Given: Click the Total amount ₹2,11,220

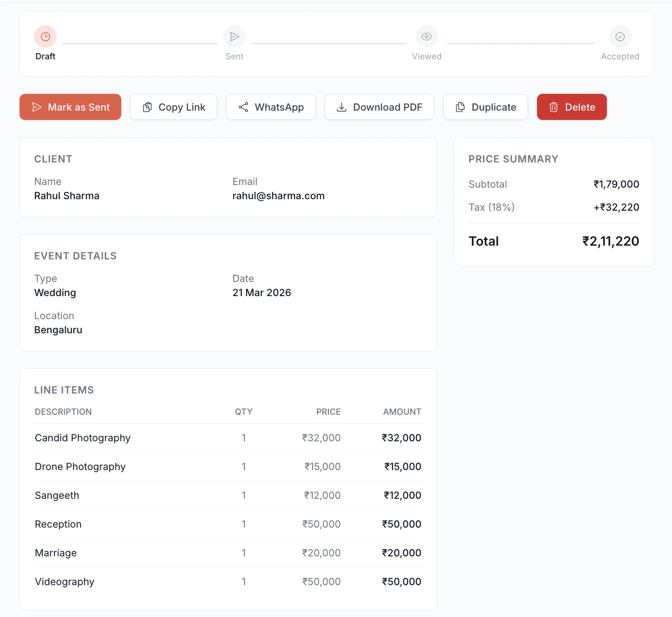Looking at the screenshot, I should pos(610,241).
